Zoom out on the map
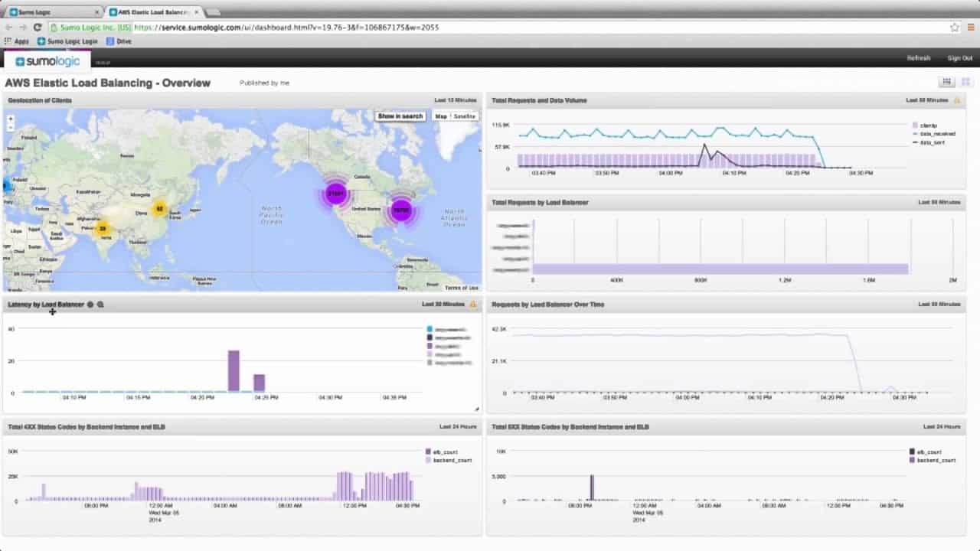980x551 pixels. tap(10, 127)
